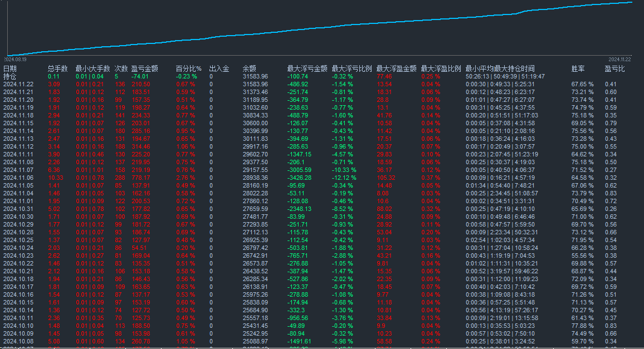This screenshot has width=644, height=349.
Task: Click max floating profit value 105.32
Action: coord(386,178)
